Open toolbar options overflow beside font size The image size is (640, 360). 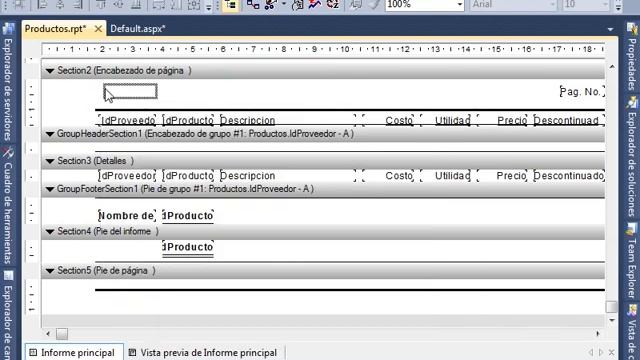tap(618, 6)
